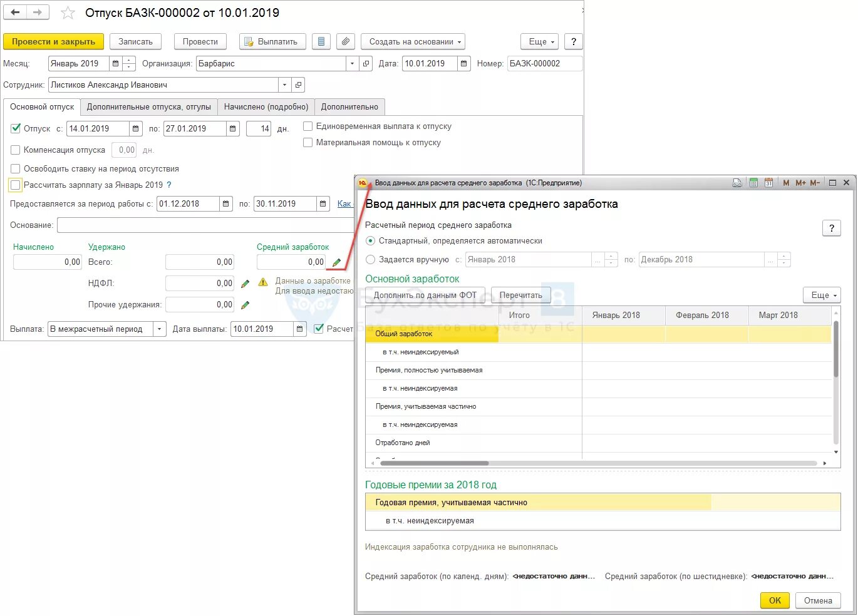Open the Еще menu in main form
858x616 pixels.
pyautogui.click(x=539, y=42)
